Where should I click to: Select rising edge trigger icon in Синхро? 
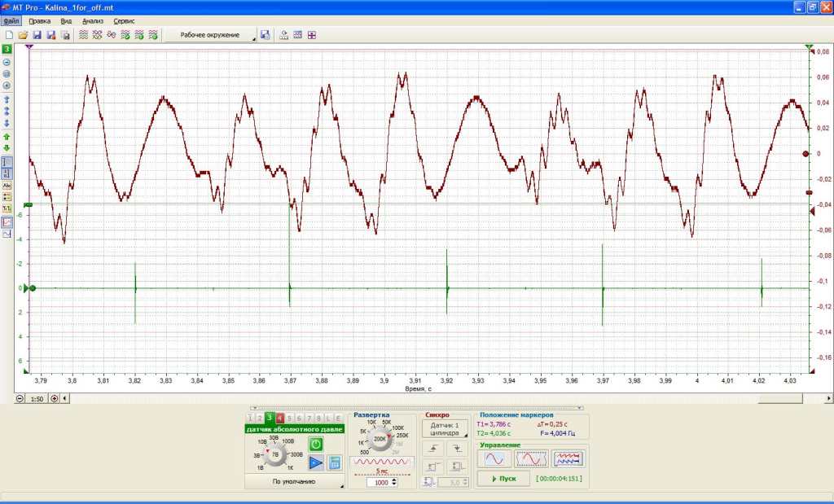[x=433, y=449]
